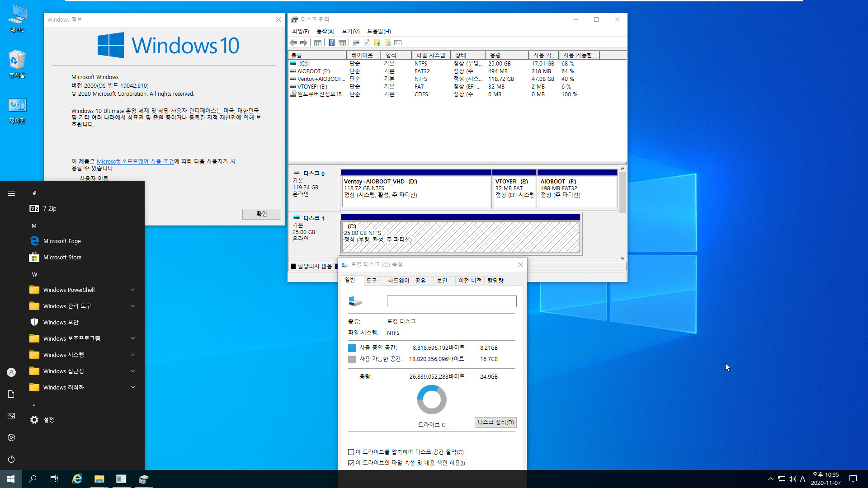Open 내 PC desktop icon

click(17, 19)
